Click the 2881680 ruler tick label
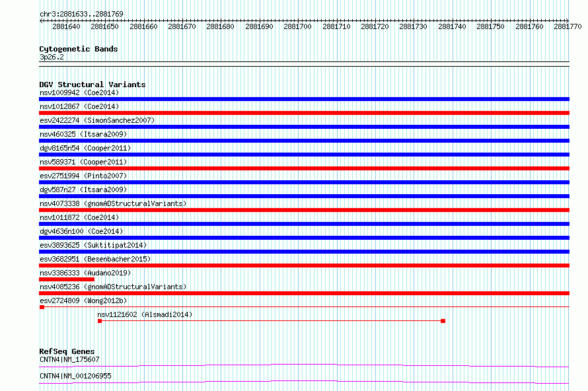588x391 pixels. pos(220,26)
